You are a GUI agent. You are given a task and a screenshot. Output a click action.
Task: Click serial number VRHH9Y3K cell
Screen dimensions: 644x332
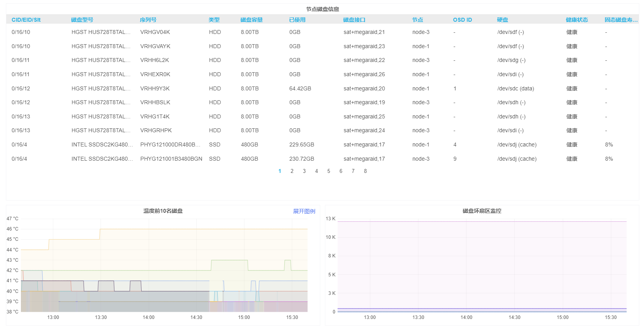[x=155, y=88]
